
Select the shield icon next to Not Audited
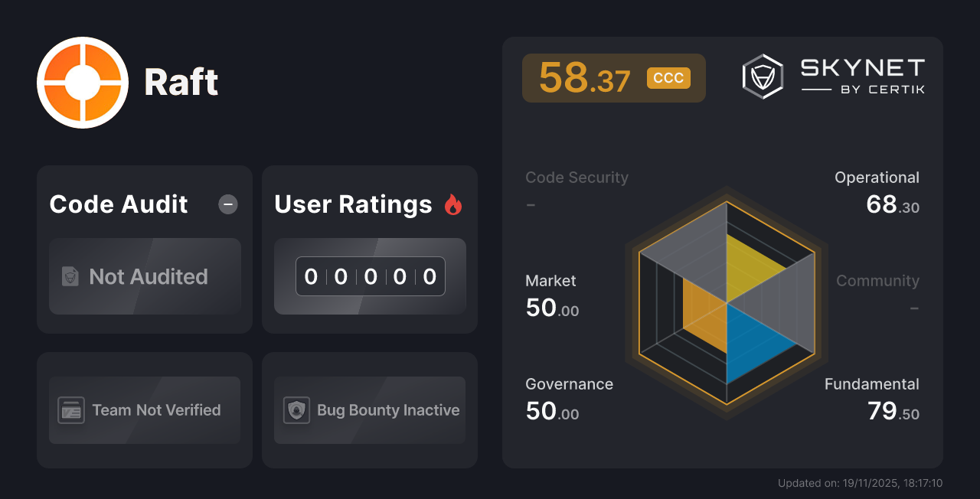(x=70, y=277)
